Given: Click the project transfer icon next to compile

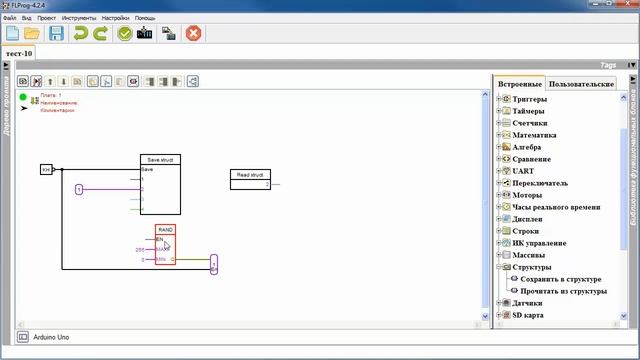Looking at the screenshot, I should (169, 33).
